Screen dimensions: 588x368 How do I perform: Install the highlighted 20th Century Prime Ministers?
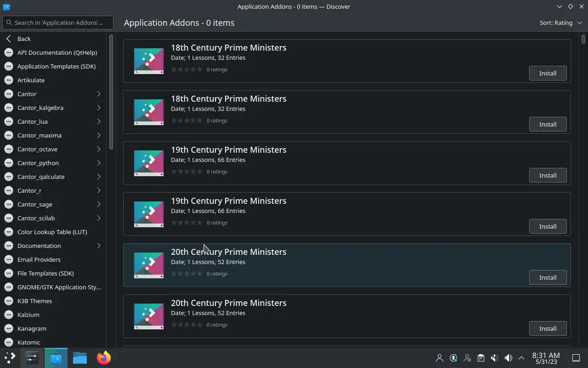point(548,277)
